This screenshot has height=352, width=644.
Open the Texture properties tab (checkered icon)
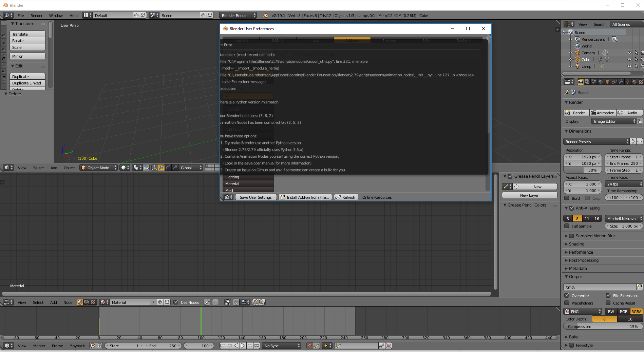tap(641, 82)
